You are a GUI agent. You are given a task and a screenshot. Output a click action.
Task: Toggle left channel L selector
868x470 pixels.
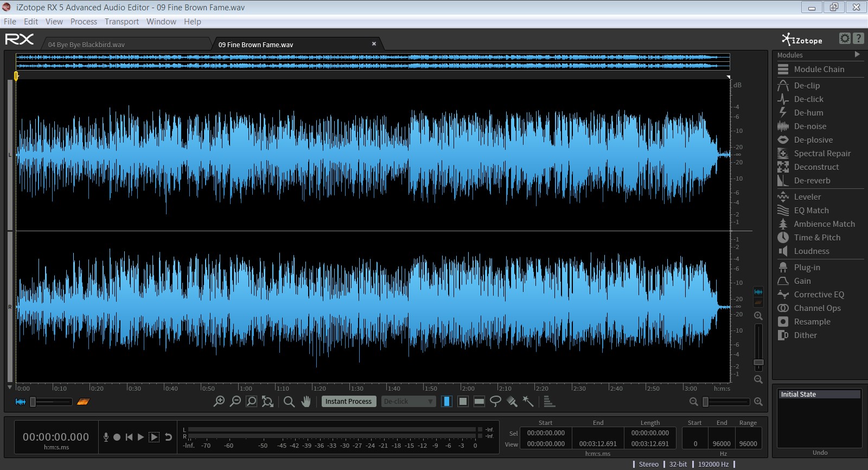click(10, 155)
